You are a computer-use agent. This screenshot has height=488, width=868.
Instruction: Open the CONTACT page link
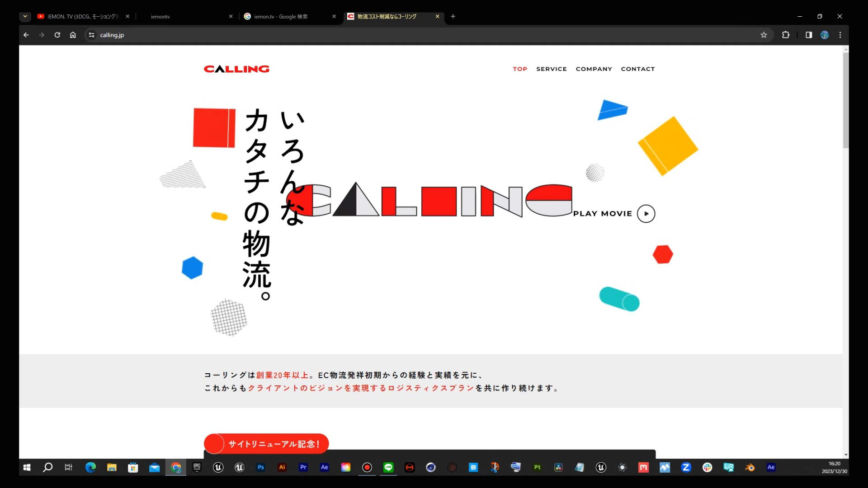(637, 69)
